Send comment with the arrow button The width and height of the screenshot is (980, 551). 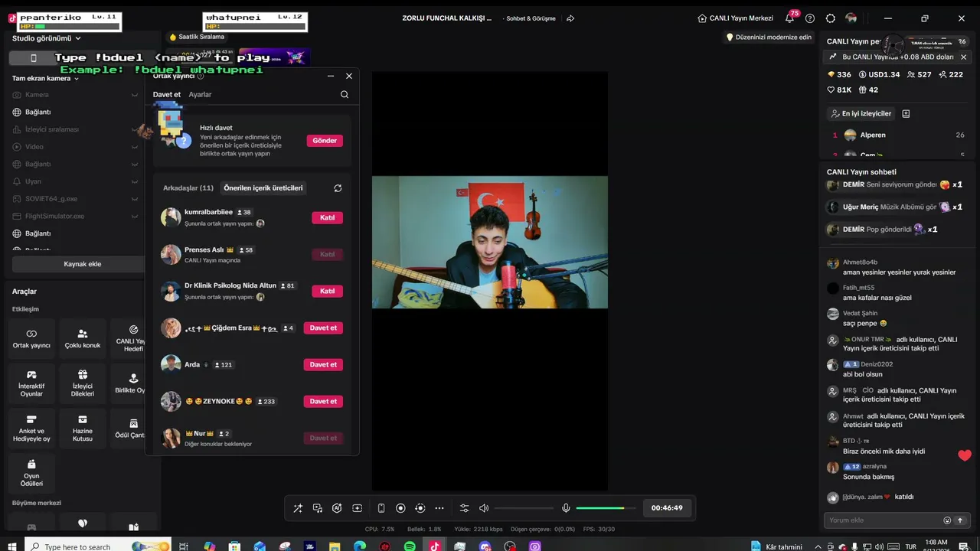960,520
